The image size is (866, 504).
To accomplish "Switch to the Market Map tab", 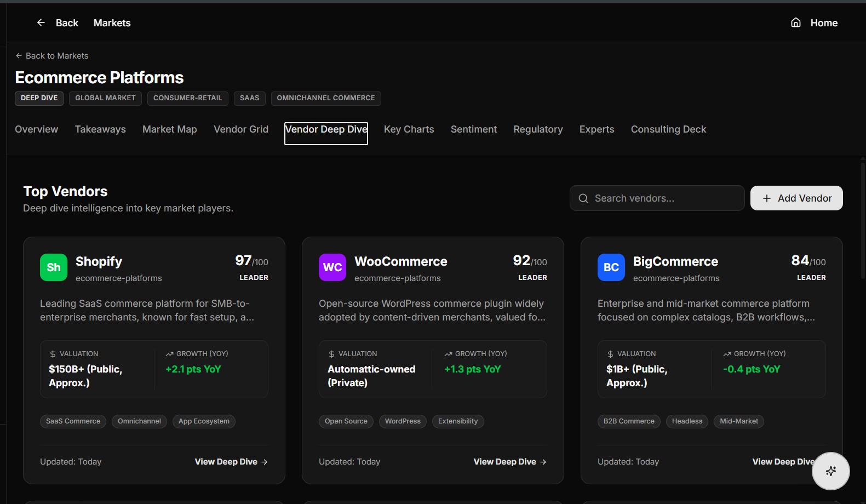I will coord(170,129).
